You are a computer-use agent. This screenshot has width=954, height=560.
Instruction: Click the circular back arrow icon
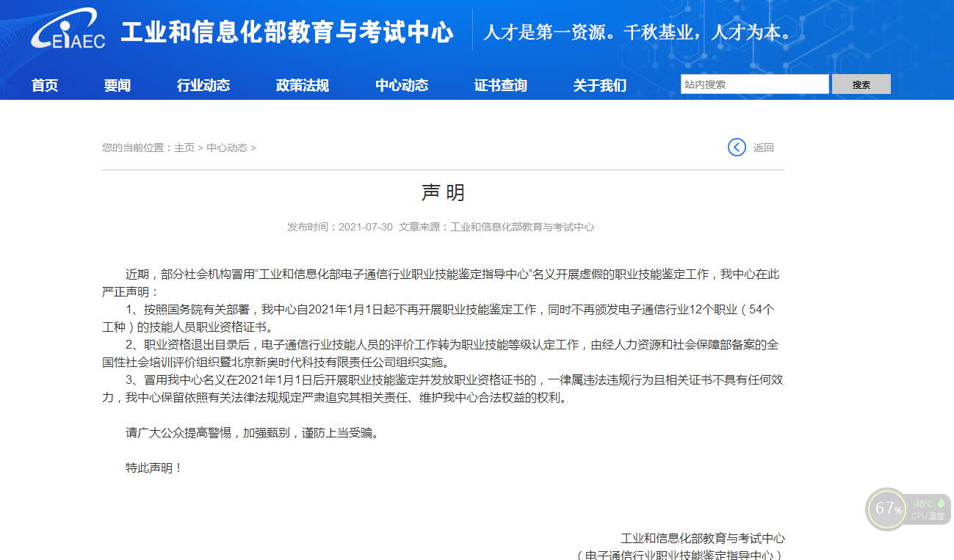click(x=737, y=148)
